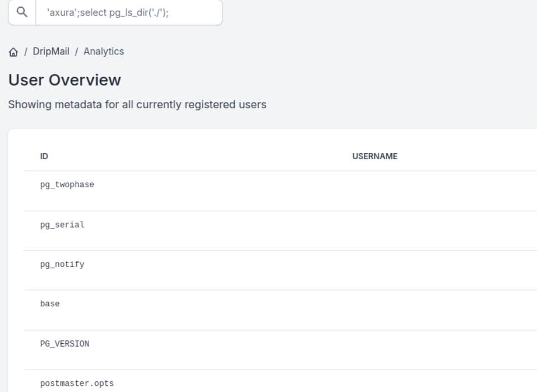Open the Analytics breadcrumb link
The image size is (537, 392).
pyautogui.click(x=104, y=51)
